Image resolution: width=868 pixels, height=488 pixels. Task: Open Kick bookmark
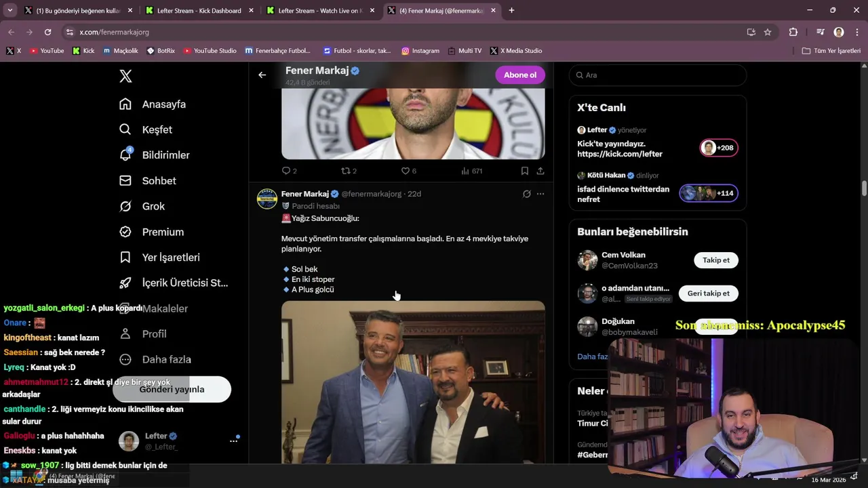(83, 51)
